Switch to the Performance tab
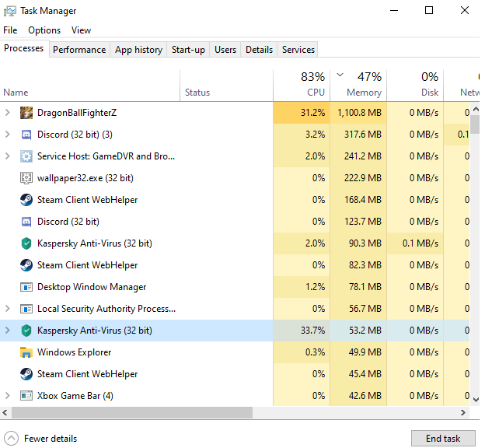Viewport: 485px width, 448px height. click(79, 50)
